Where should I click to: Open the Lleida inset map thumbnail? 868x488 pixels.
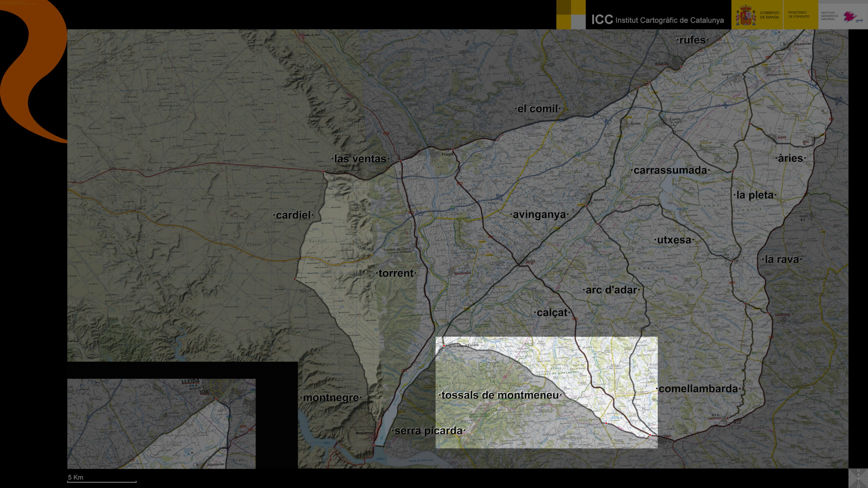pyautogui.click(x=161, y=424)
